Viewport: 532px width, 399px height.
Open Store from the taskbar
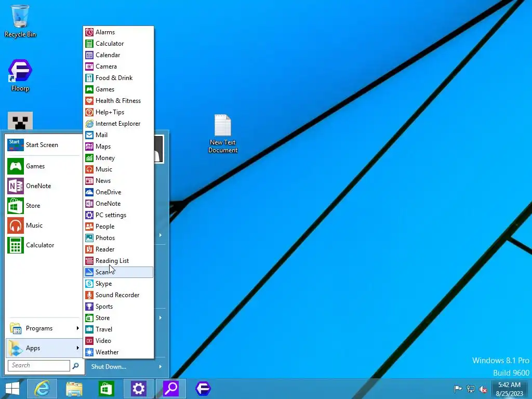106,389
